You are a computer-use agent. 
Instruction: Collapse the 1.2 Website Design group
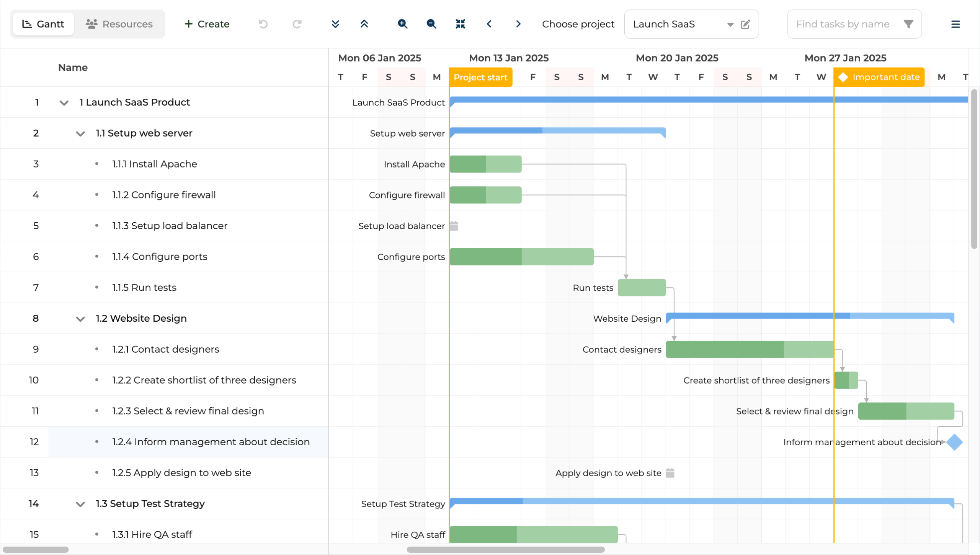80,319
